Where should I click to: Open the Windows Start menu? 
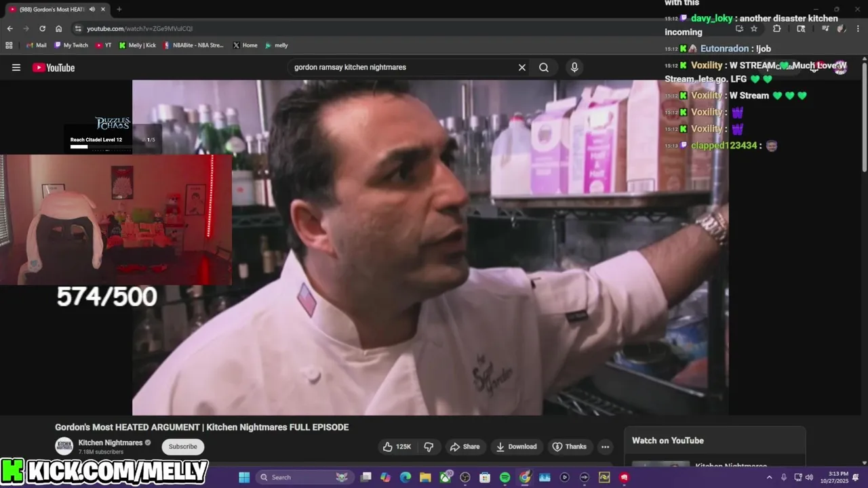pos(244,477)
